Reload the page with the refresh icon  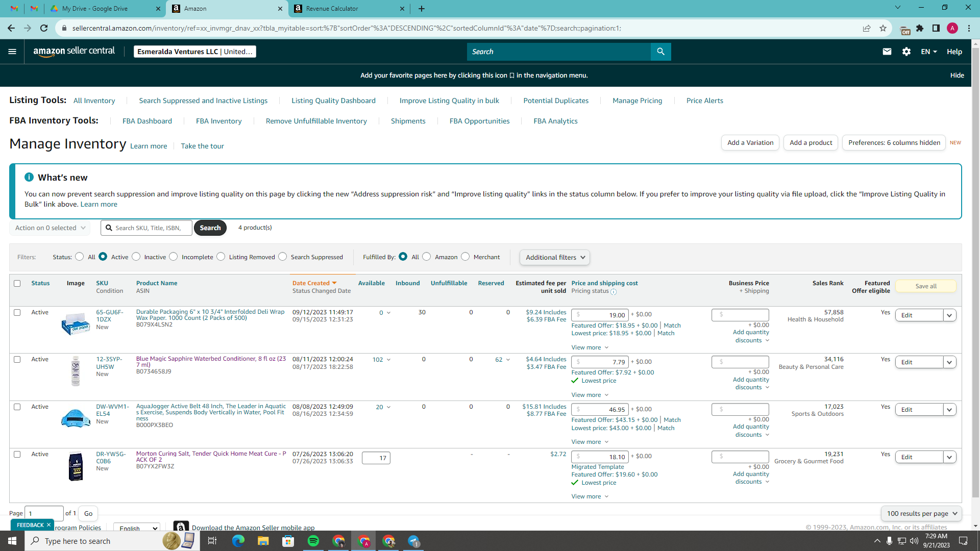click(44, 28)
